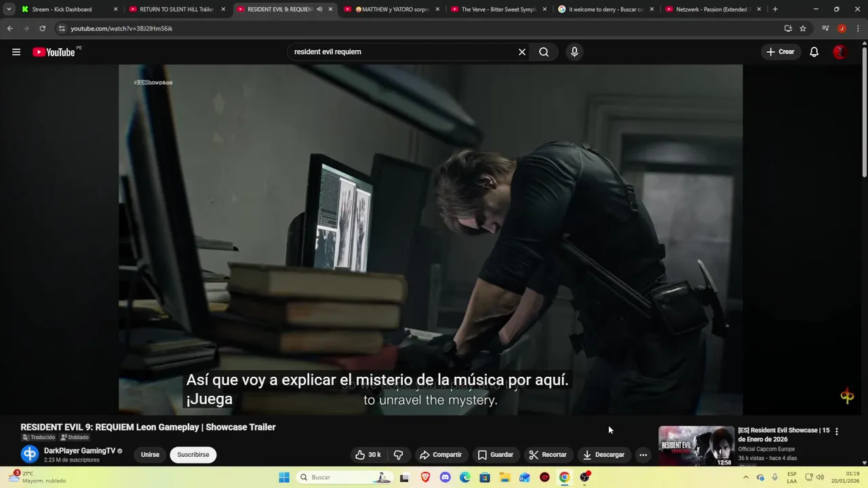868x488 pixels.
Task: Click the video title text
Action: click(x=148, y=427)
